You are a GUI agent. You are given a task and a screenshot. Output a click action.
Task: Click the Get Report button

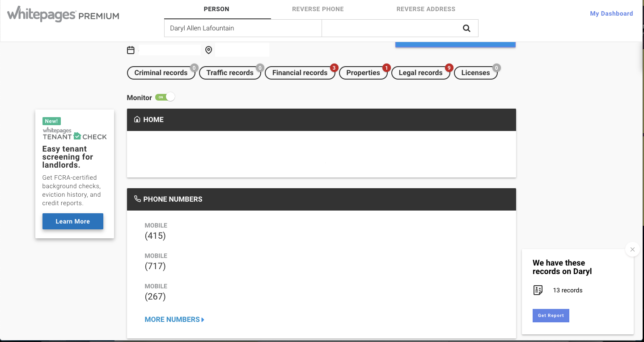click(x=551, y=316)
